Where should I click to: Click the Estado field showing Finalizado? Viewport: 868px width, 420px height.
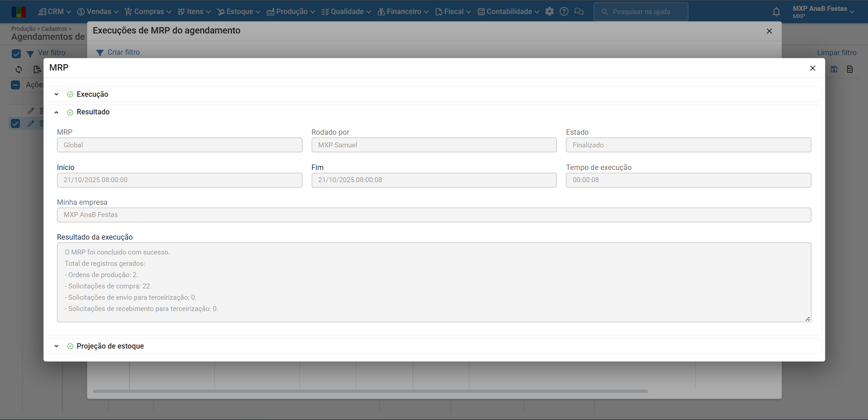click(x=688, y=145)
